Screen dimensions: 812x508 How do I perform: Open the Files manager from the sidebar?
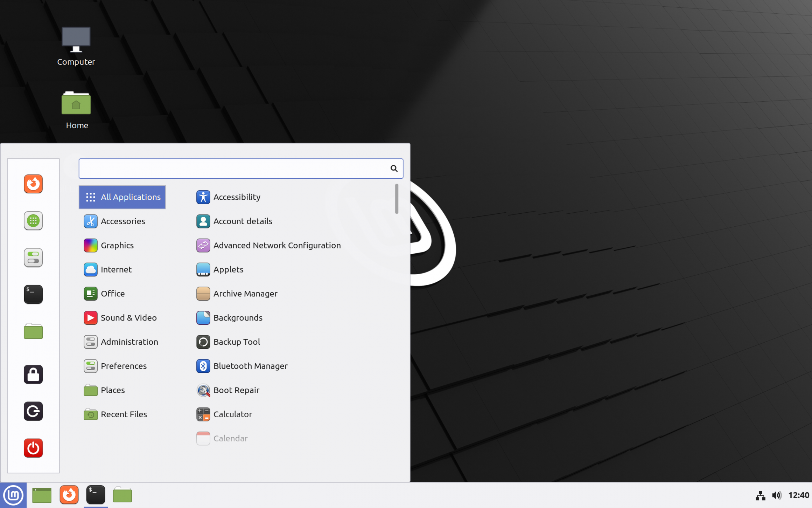coord(33,331)
